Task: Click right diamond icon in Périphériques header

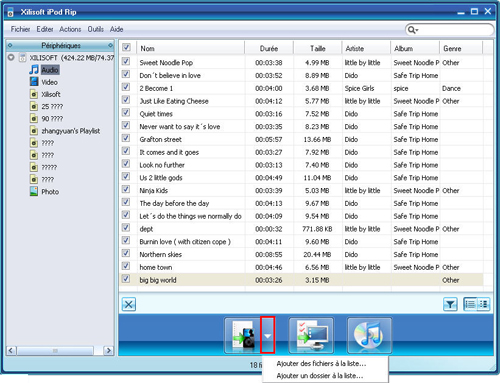Action: [110, 45]
